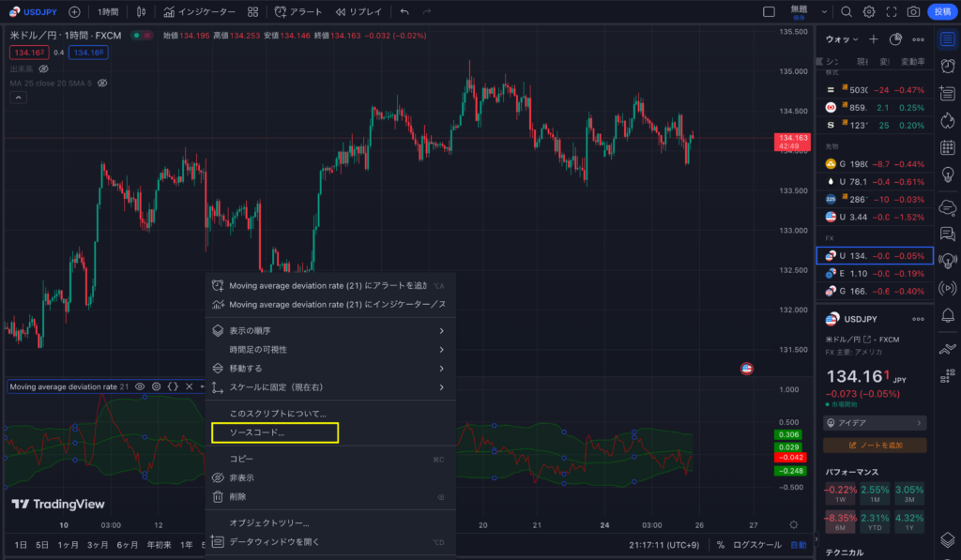Choose 非表示 hide from the context menu
961x560 pixels.
pos(330,477)
